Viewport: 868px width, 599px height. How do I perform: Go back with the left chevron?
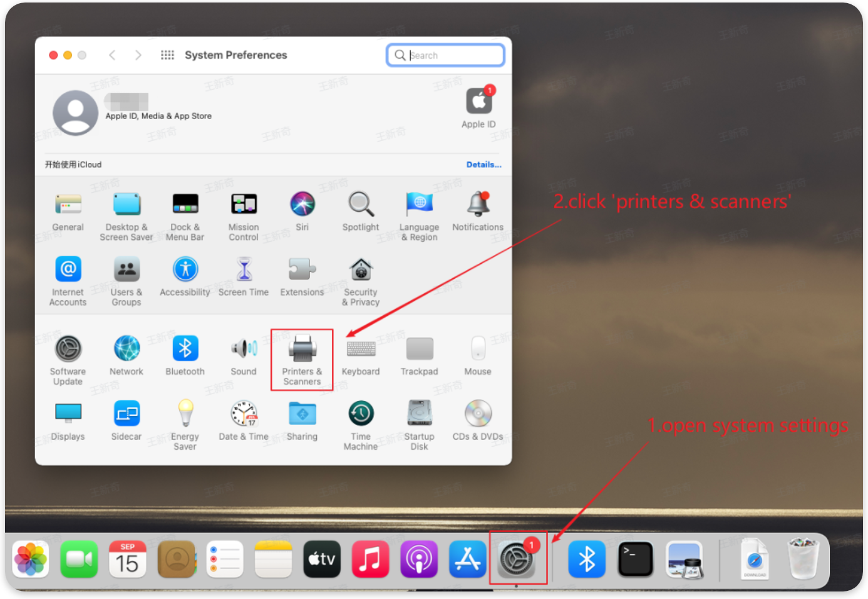112,55
